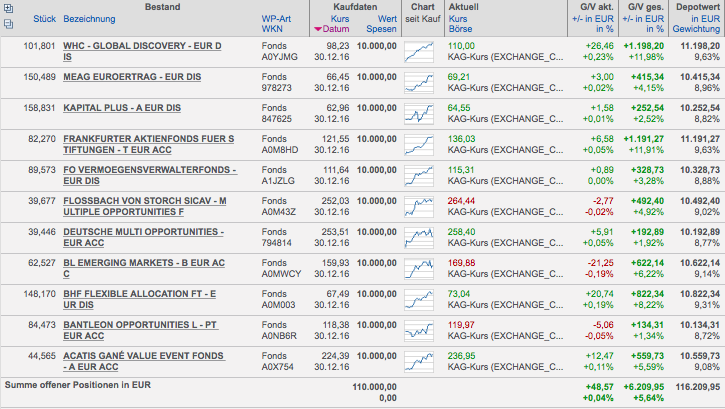Select WKN A0M43Z cell
The height and width of the screenshot is (409, 725).
click(x=279, y=212)
